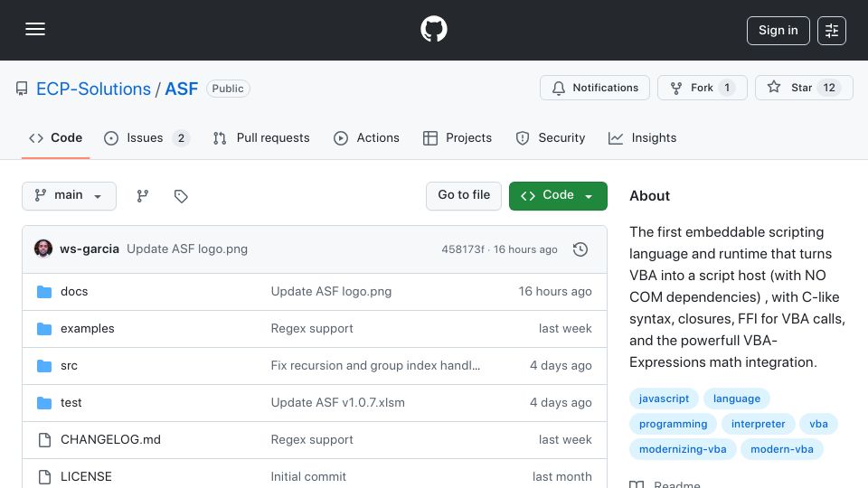Open examples row Regex support commit
The width and height of the screenshot is (868, 488).
pos(312,329)
